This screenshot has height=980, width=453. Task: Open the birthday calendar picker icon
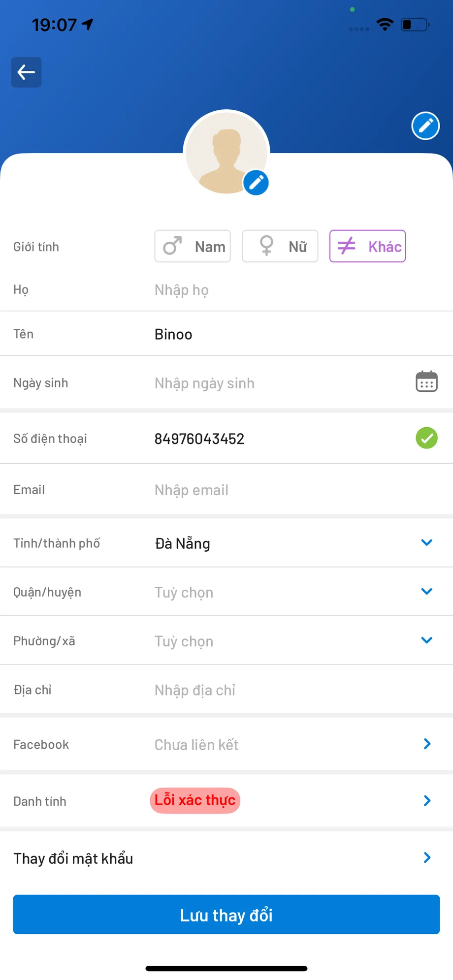coord(426,382)
